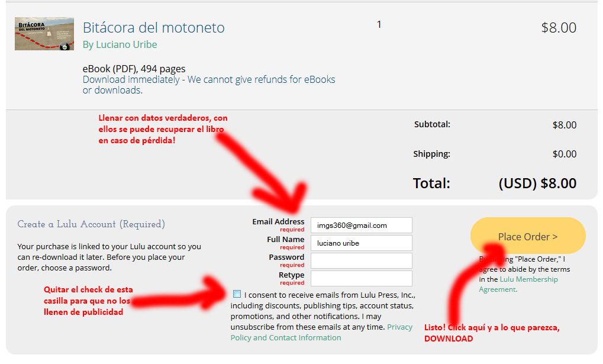Click the Full Name field label
The width and height of the screenshot is (603, 364).
(x=285, y=240)
